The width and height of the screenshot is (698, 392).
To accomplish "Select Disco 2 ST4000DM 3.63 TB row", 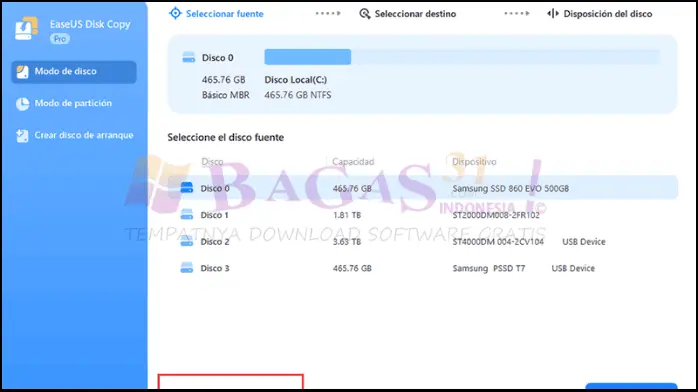I will (422, 242).
